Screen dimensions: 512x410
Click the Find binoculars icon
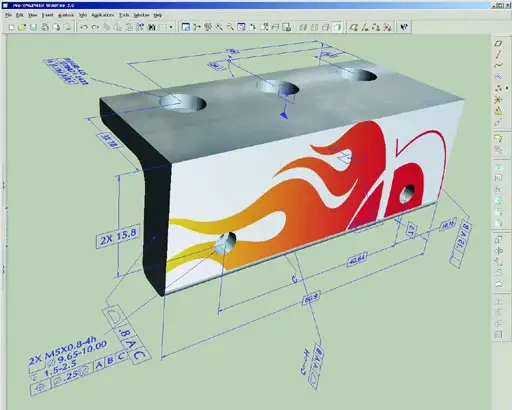152,27
